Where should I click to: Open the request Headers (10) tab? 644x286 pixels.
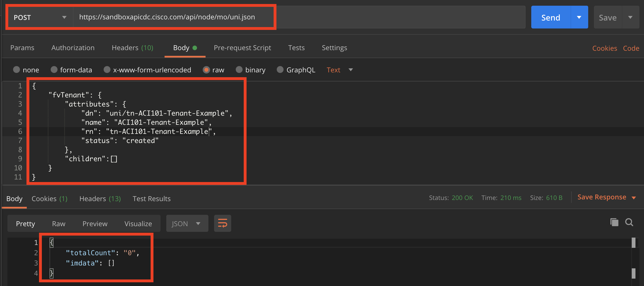(x=132, y=48)
